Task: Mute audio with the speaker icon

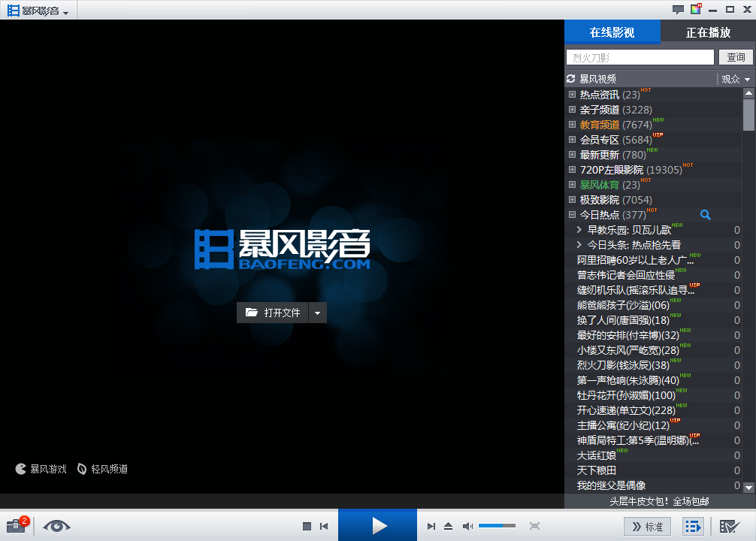Action: coord(467,526)
